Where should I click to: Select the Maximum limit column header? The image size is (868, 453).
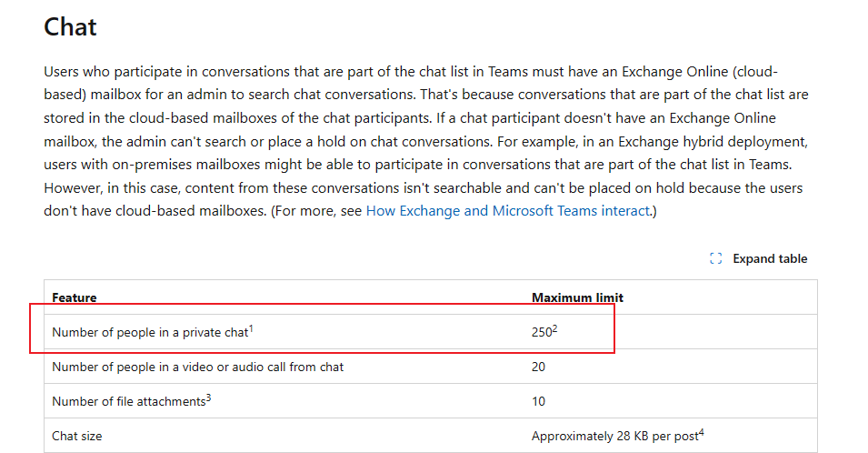[577, 297]
